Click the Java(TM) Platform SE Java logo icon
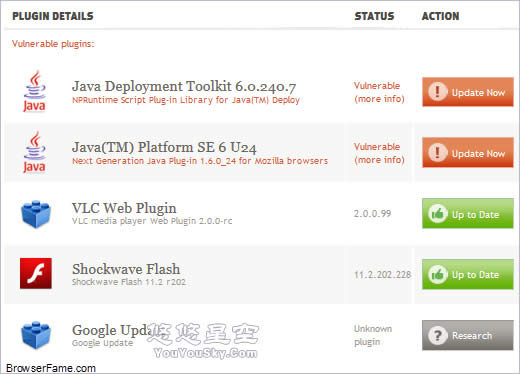Screen dimensions: 520x374 click(35, 152)
